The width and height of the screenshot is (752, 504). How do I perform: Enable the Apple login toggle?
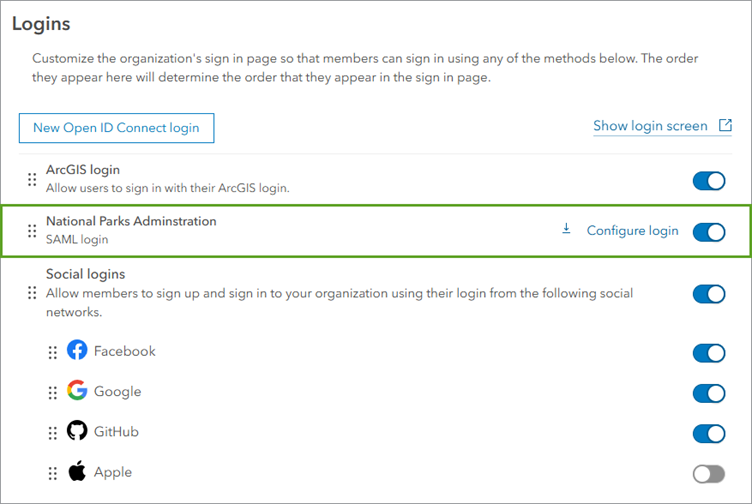click(708, 473)
